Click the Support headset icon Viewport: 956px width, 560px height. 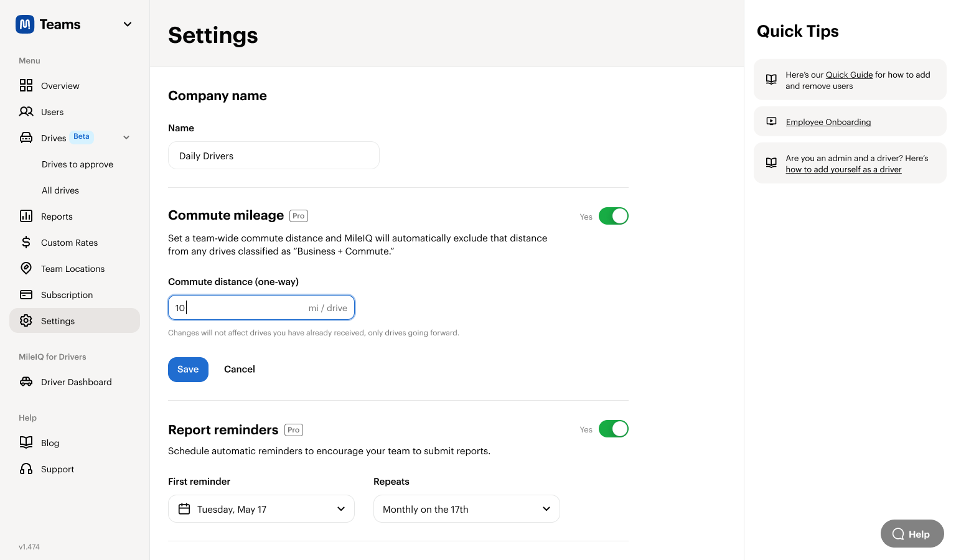click(x=26, y=469)
